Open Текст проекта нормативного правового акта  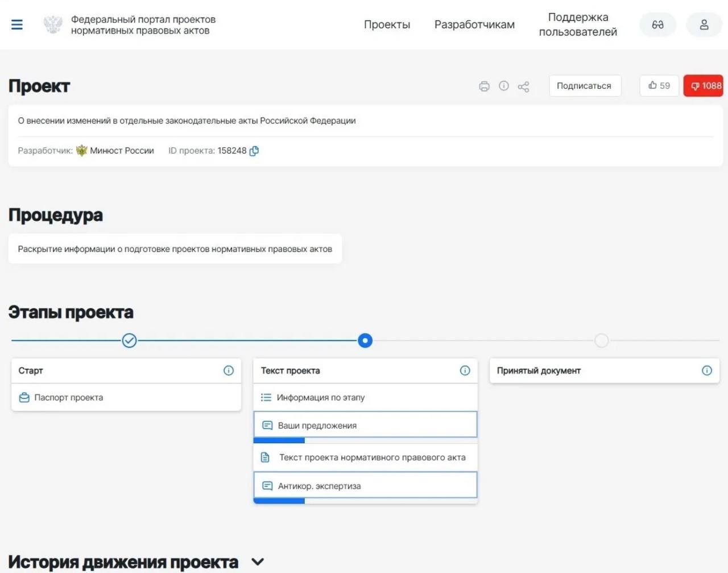click(365, 457)
